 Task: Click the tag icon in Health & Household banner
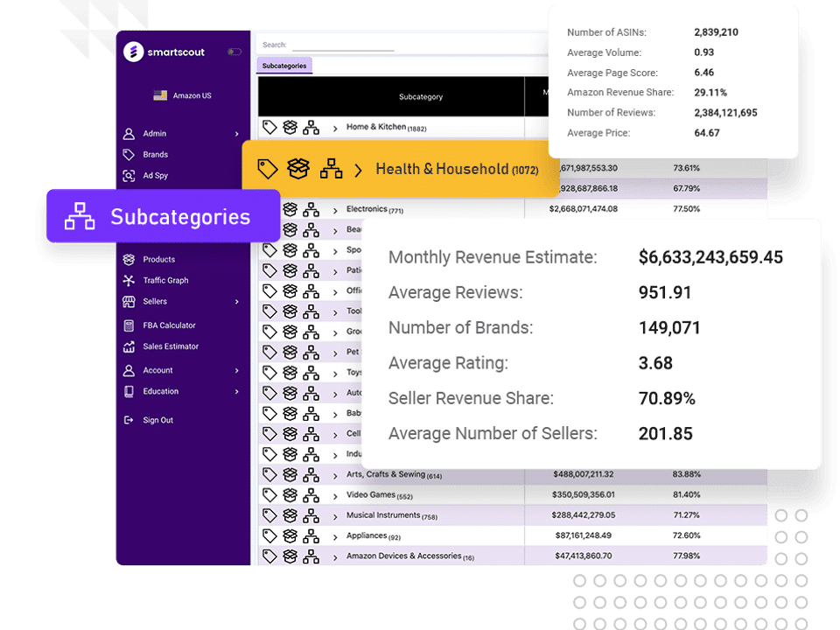268,169
